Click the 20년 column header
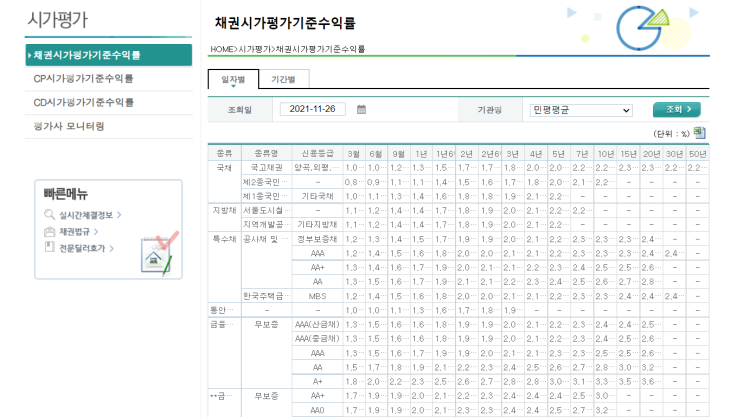The image size is (743, 417). 651,154
